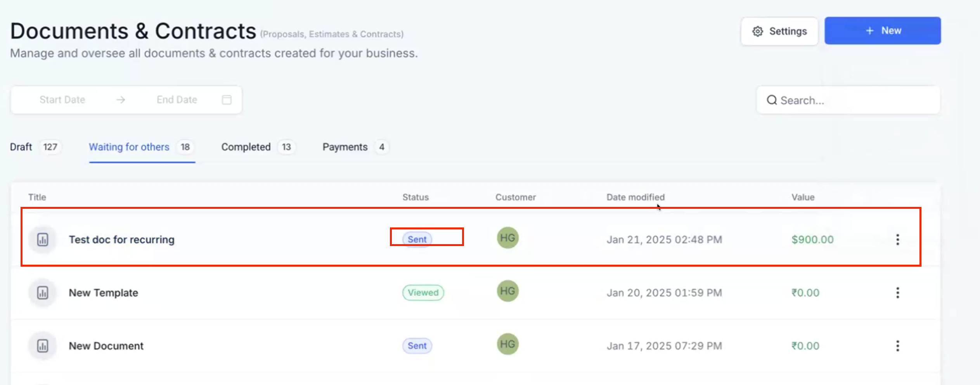The width and height of the screenshot is (980, 385).
Task: Click the Date modified column header
Action: pos(635,197)
